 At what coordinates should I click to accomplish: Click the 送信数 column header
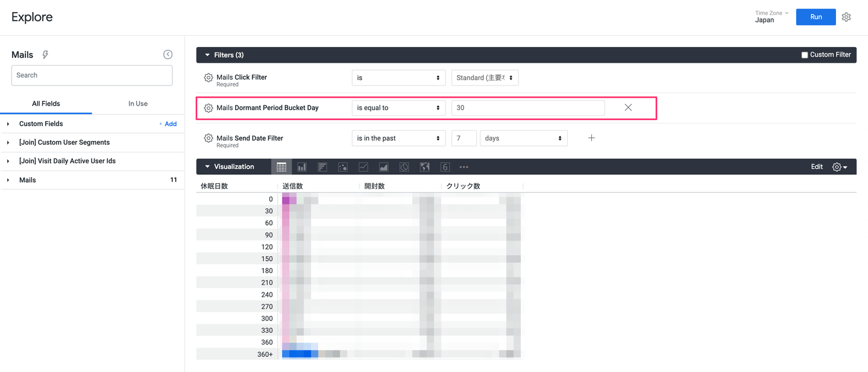coord(292,186)
